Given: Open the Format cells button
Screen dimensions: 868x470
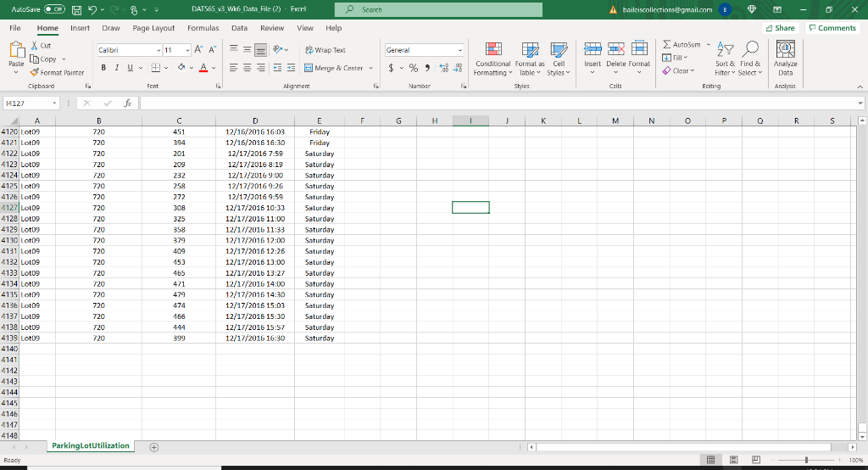Looking at the screenshot, I should tap(639, 58).
